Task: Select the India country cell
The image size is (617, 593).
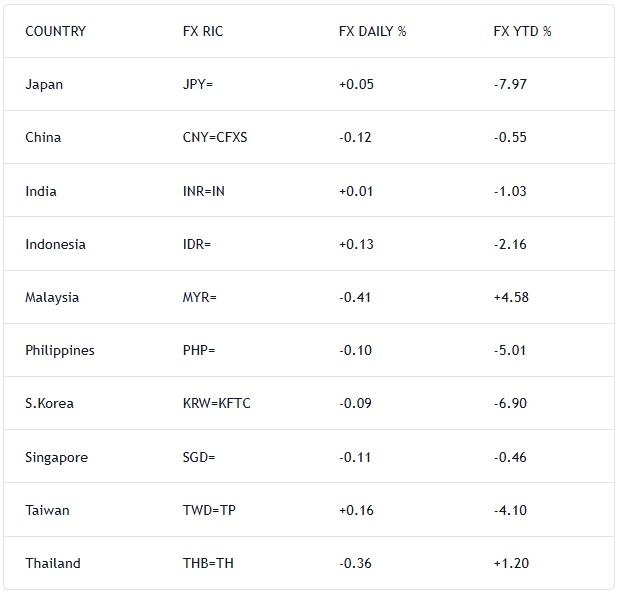Action: pos(41,191)
